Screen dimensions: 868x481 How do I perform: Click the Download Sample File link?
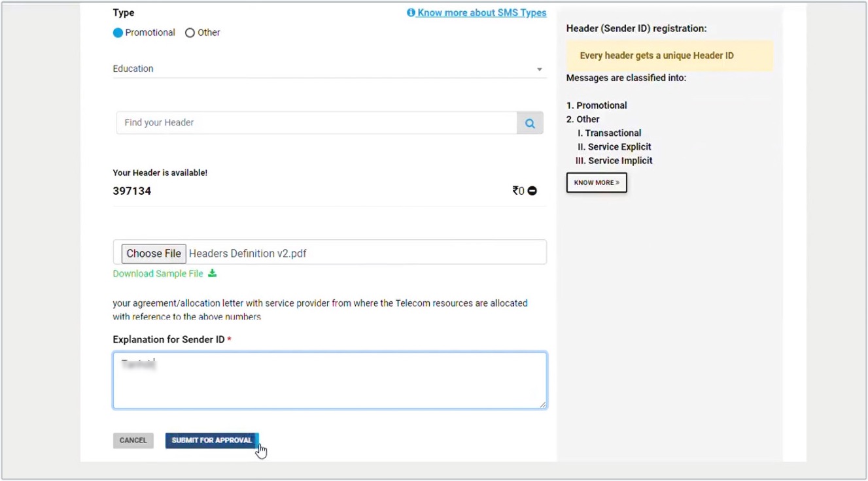158,273
